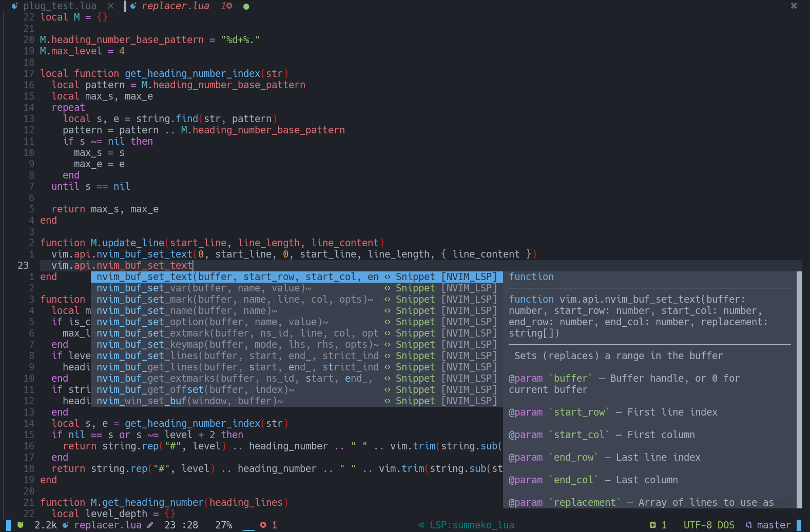
Task: Click the green modified dot on replacer.lua tab
Action: (x=246, y=7)
